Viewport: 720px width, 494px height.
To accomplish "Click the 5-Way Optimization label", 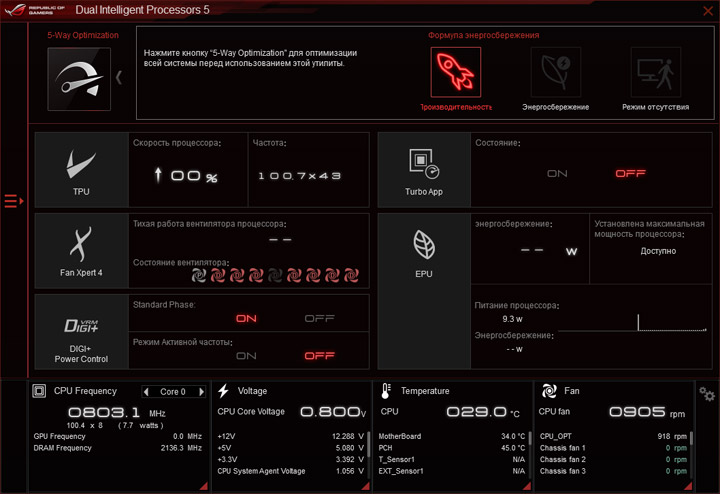I will pyautogui.click(x=83, y=35).
